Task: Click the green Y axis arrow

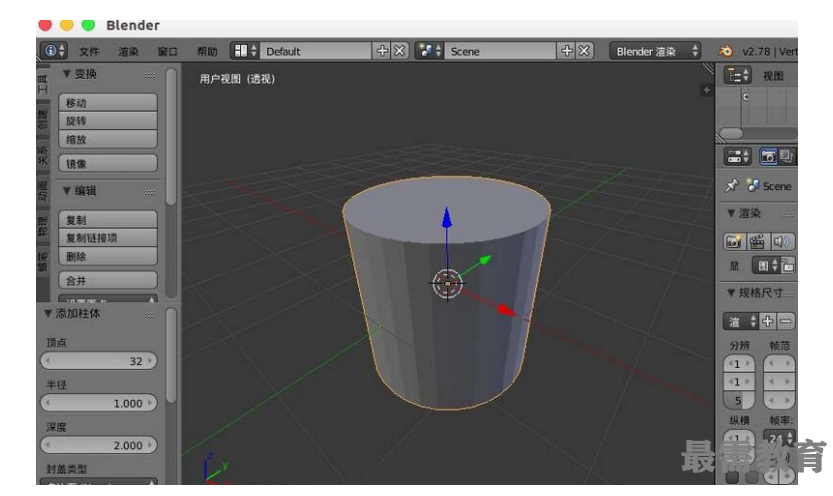Action: pyautogui.click(x=484, y=260)
